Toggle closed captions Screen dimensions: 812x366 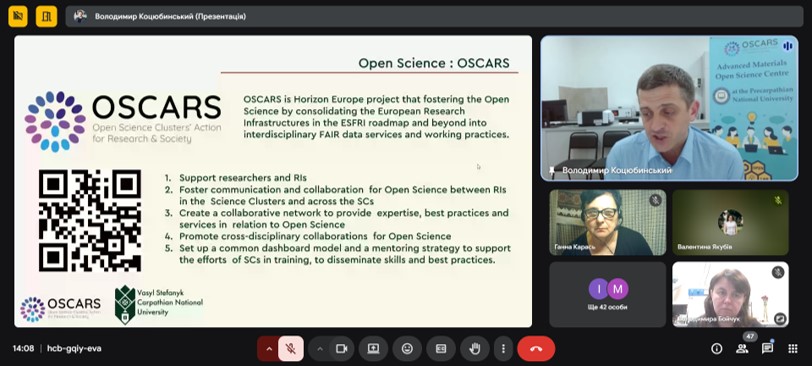(441, 349)
